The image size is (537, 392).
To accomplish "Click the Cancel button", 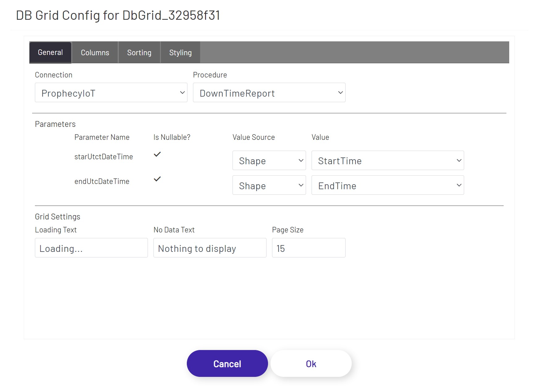I will pos(227,363).
